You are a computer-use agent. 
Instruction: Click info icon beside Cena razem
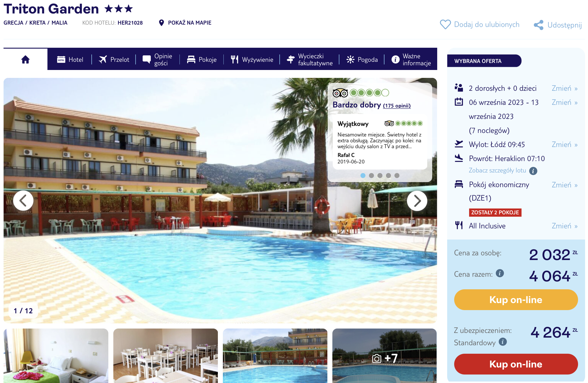(500, 273)
